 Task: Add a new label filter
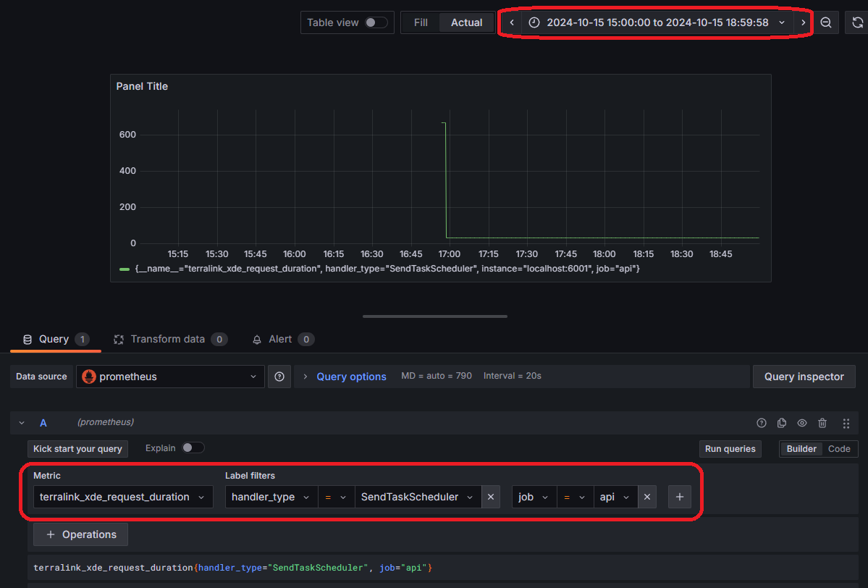point(679,497)
